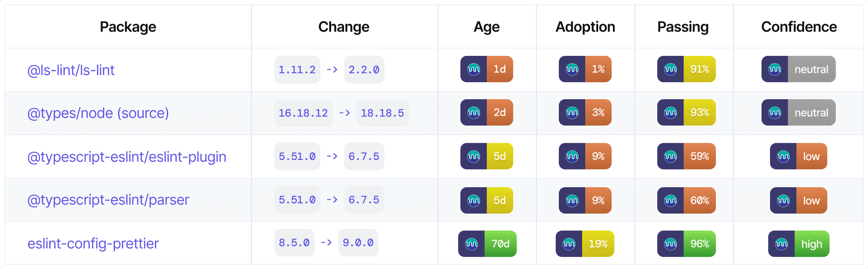Click the 91% Passing badge for ls-lint
This screenshot has height=269, width=868.
pos(686,69)
